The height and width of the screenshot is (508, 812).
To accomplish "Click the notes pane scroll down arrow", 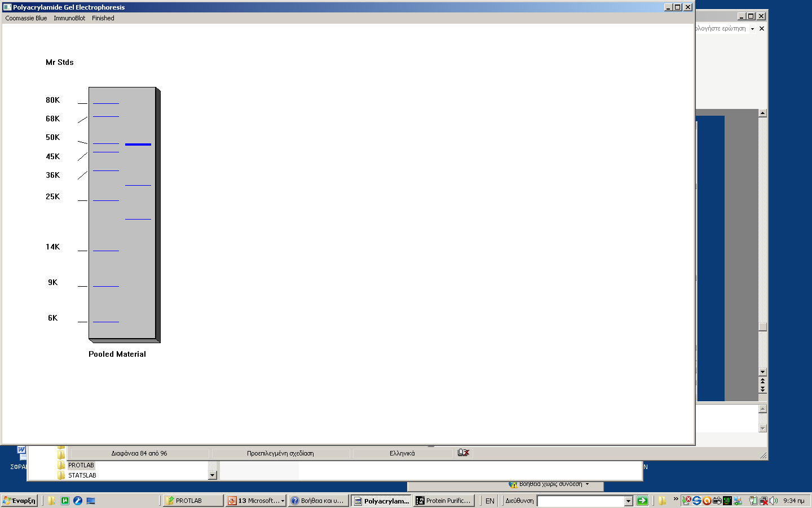I will (762, 428).
